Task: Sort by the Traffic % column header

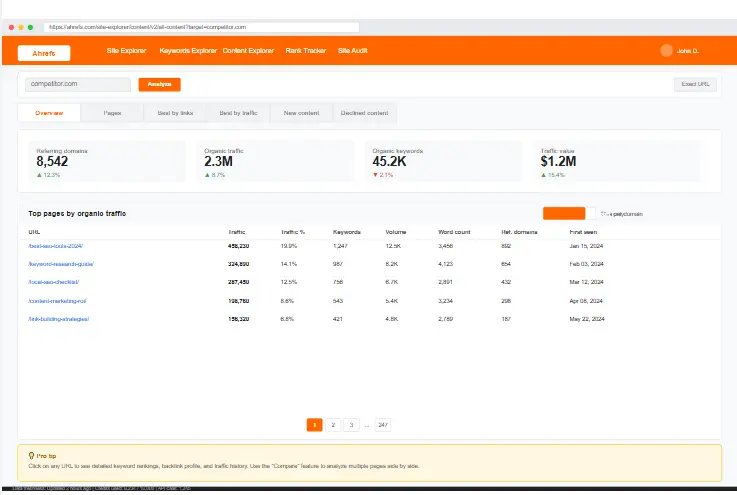Action: click(x=293, y=232)
